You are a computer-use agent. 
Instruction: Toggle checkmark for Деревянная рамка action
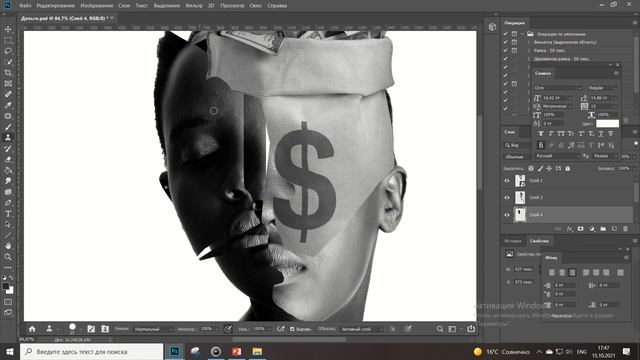click(505, 59)
